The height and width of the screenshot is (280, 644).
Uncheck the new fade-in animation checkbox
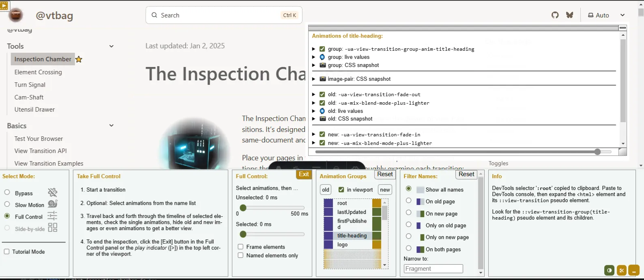tap(322, 134)
